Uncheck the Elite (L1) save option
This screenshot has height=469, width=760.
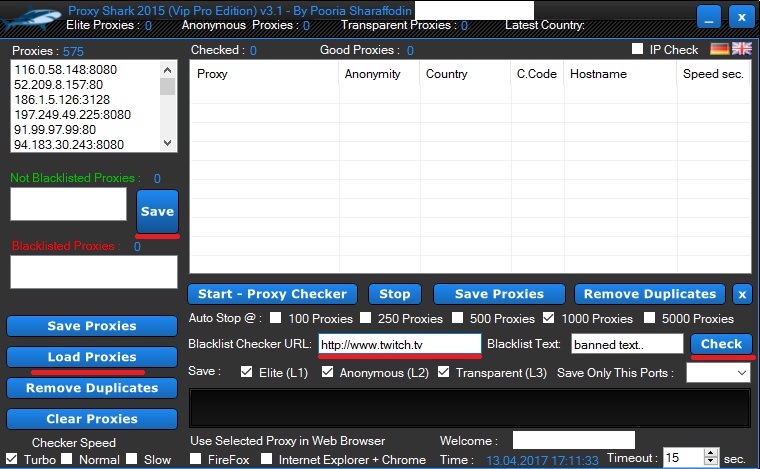(x=247, y=372)
